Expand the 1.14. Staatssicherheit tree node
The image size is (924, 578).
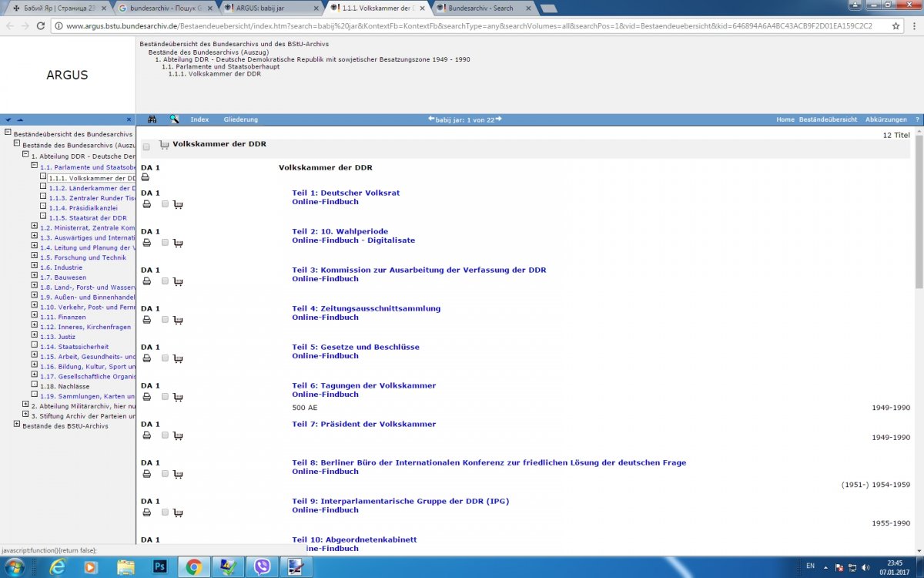34,345
